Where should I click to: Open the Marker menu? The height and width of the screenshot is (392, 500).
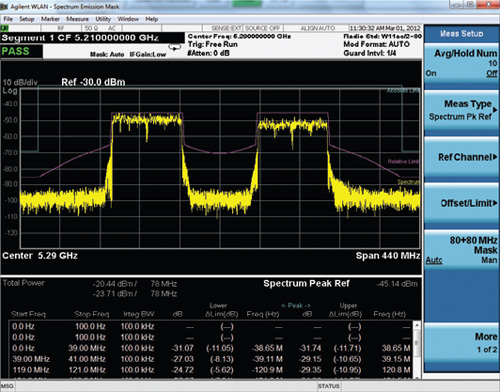click(x=50, y=19)
